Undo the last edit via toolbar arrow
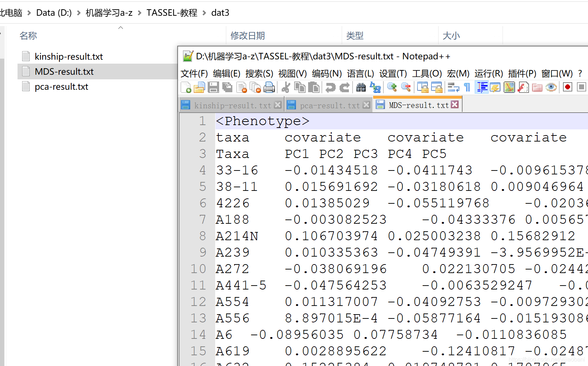 click(330, 87)
